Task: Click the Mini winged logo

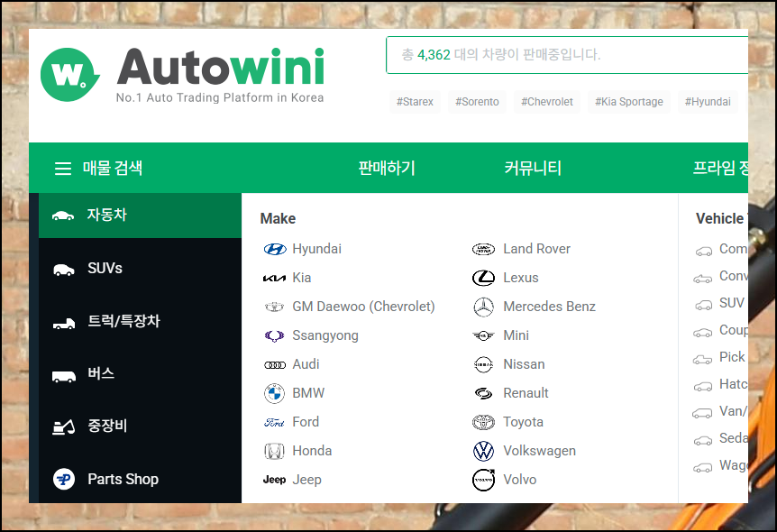Action: (484, 336)
